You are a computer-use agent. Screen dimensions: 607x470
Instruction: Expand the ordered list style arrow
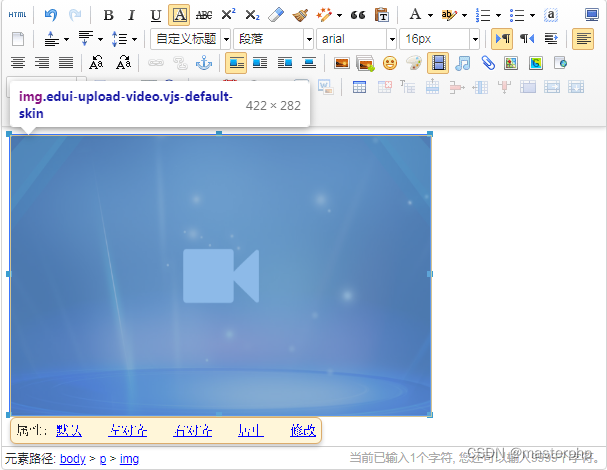[x=499, y=15]
